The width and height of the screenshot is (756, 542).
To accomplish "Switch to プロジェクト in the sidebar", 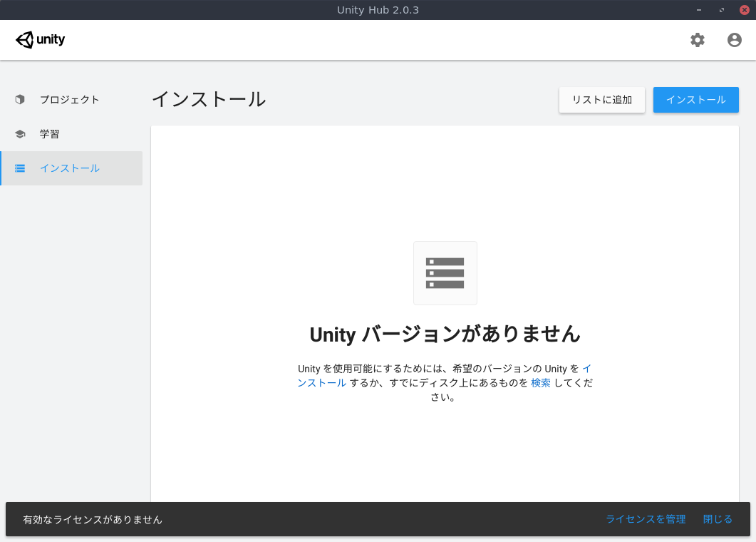I will (x=68, y=100).
